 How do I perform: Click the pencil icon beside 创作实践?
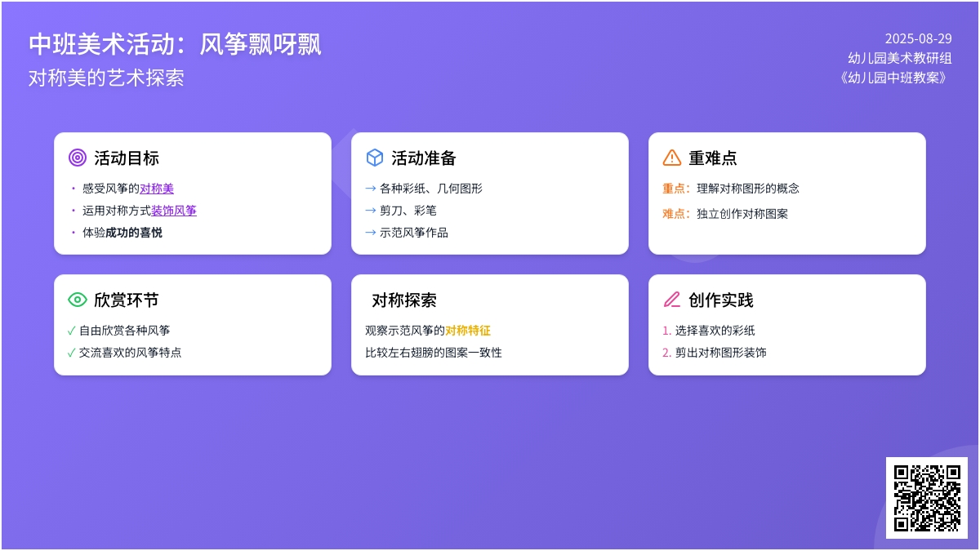coord(672,300)
